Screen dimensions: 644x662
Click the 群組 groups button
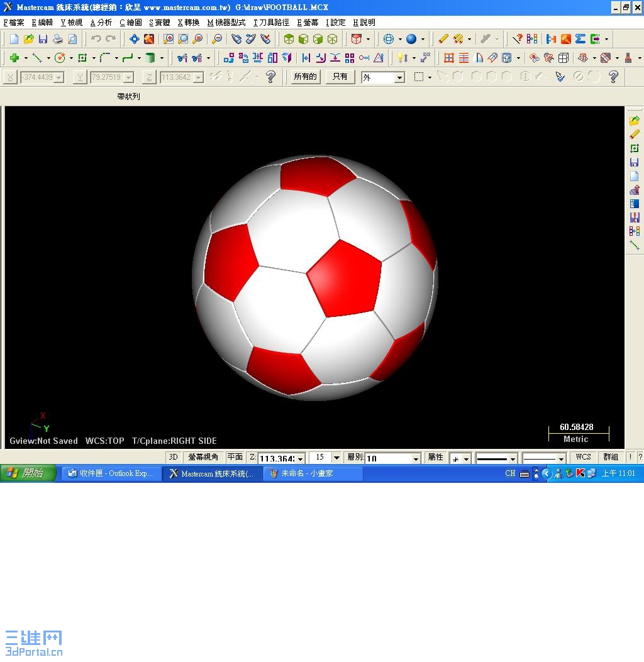coord(610,457)
